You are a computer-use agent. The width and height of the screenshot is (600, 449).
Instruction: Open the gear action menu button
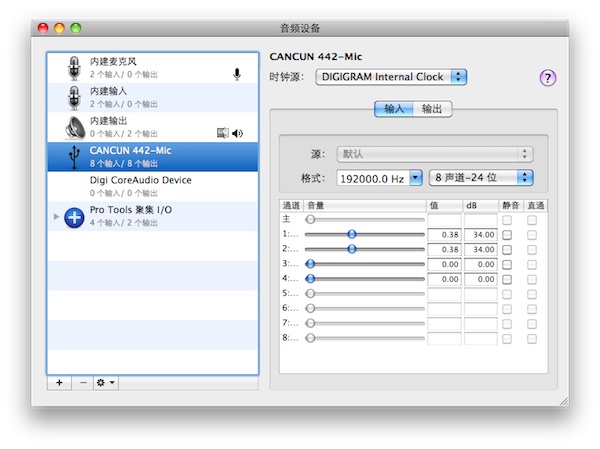point(105,382)
